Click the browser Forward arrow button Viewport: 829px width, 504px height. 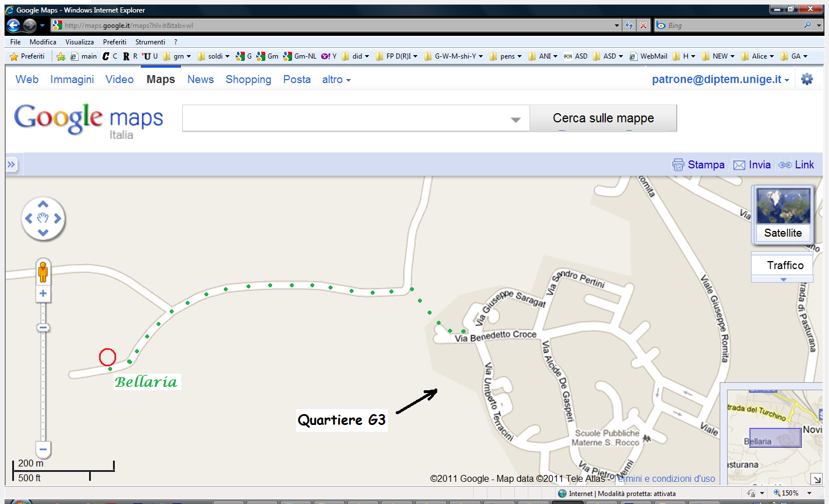tap(30, 25)
